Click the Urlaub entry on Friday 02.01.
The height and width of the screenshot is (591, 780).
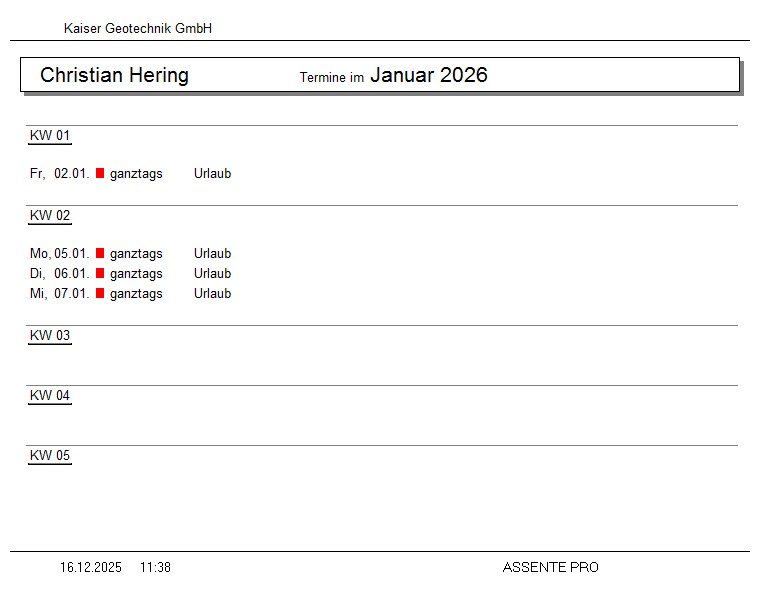pos(212,174)
